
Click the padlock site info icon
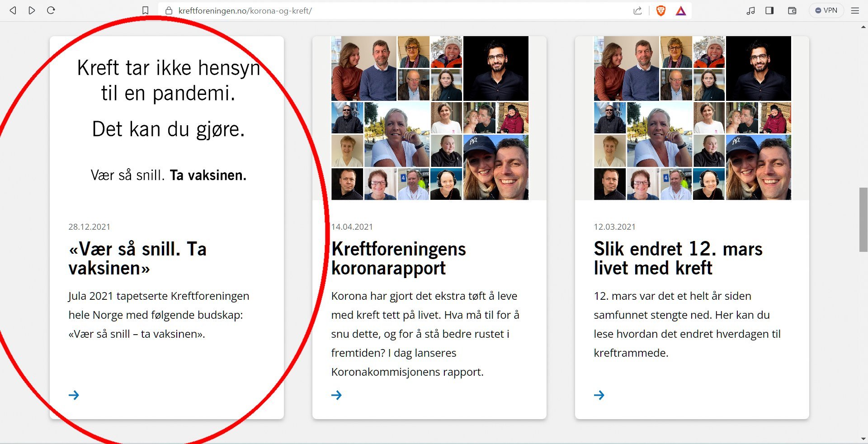tap(169, 10)
